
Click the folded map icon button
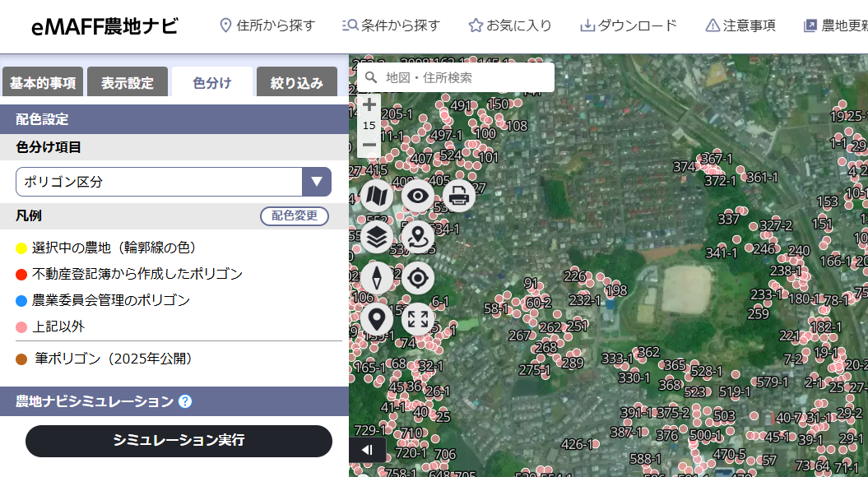click(377, 196)
